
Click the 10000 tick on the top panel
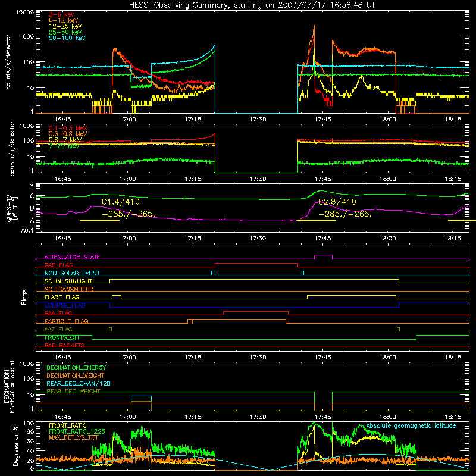[x=25, y=12]
